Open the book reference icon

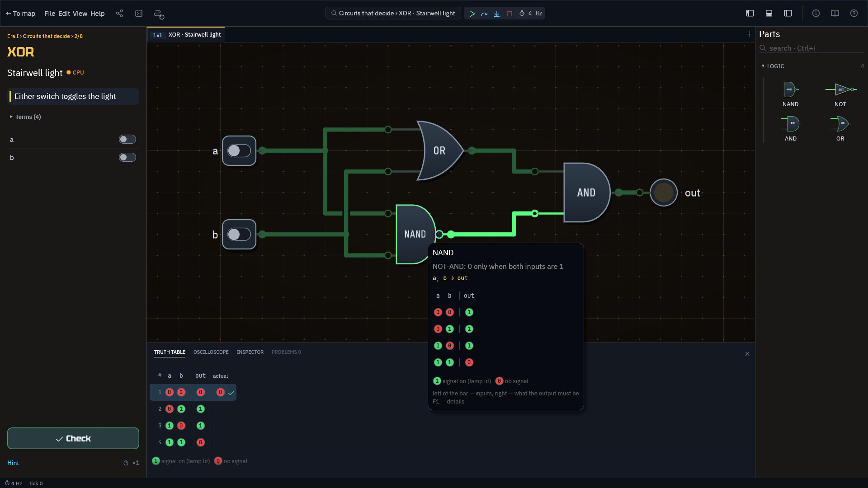[x=835, y=14]
